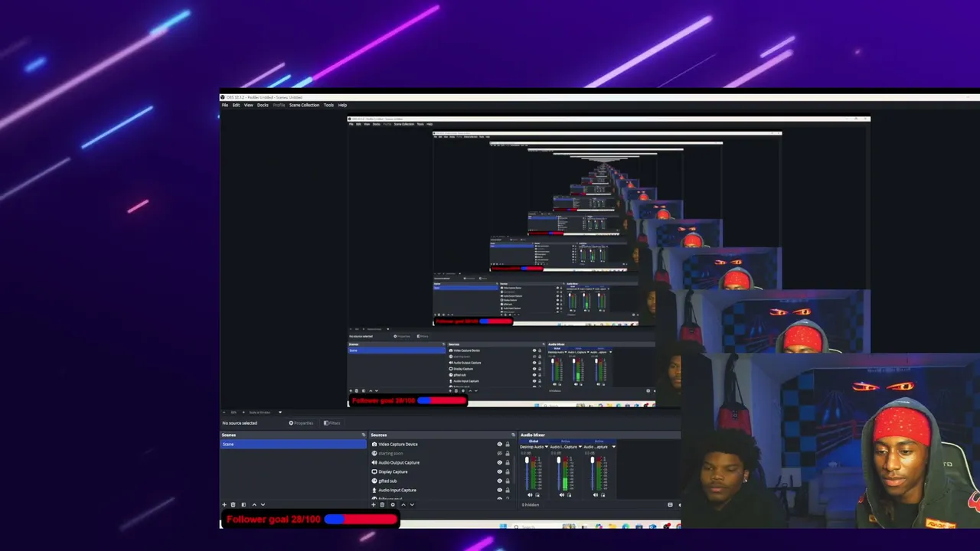Adjust the rightmost Audio Capture volume slider

[593, 471]
